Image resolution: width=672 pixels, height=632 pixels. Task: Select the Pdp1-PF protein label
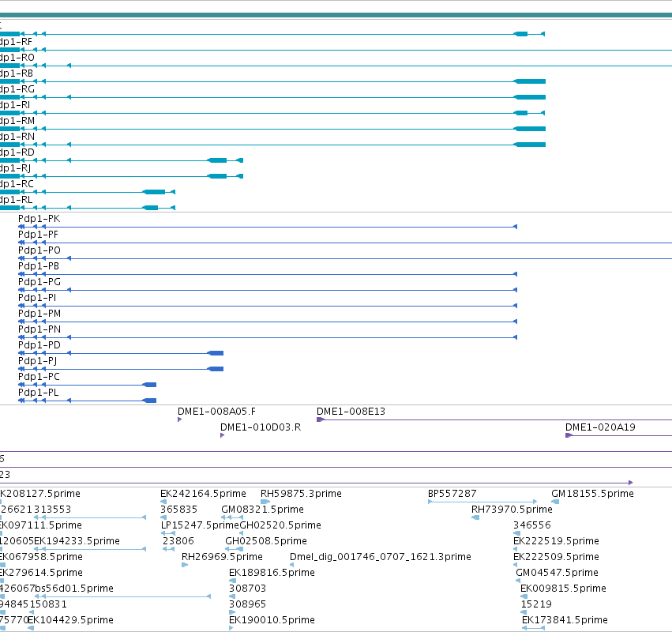point(38,235)
